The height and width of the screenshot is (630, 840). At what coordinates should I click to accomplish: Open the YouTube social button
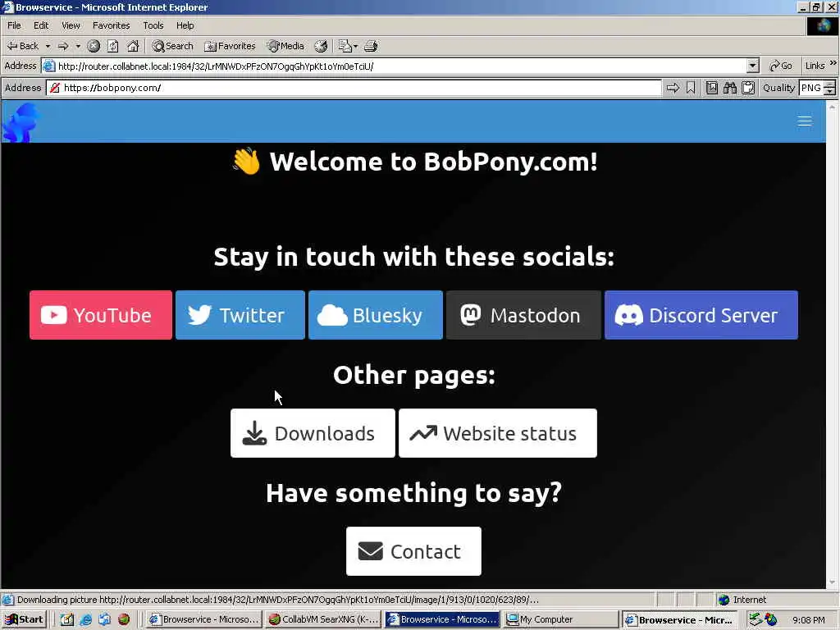[x=101, y=315]
